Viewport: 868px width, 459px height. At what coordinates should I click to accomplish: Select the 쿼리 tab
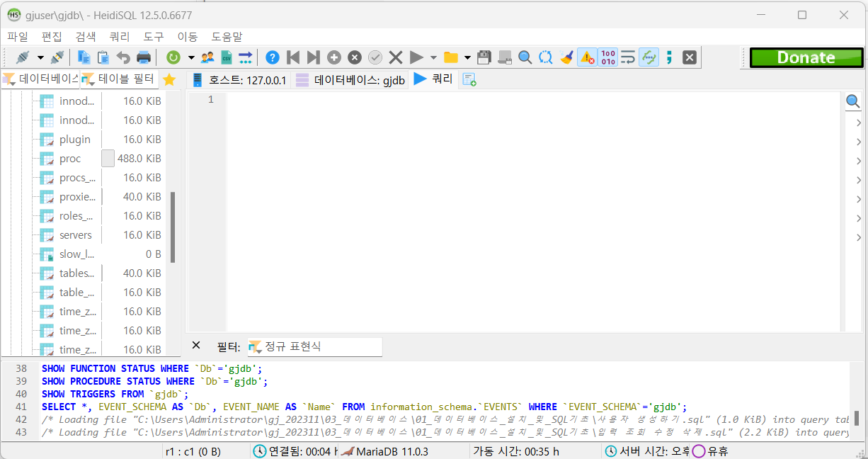pyautogui.click(x=433, y=79)
